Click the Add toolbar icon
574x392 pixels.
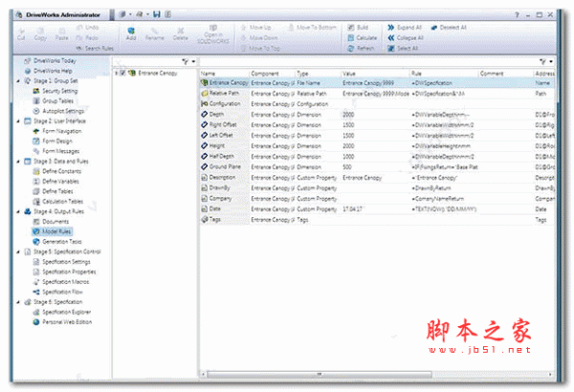(131, 33)
